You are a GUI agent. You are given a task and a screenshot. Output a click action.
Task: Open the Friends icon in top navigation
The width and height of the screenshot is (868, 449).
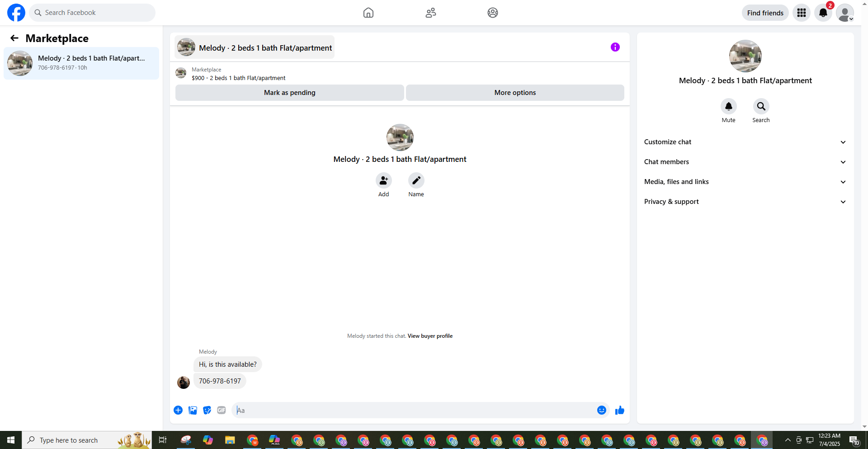pos(431,13)
